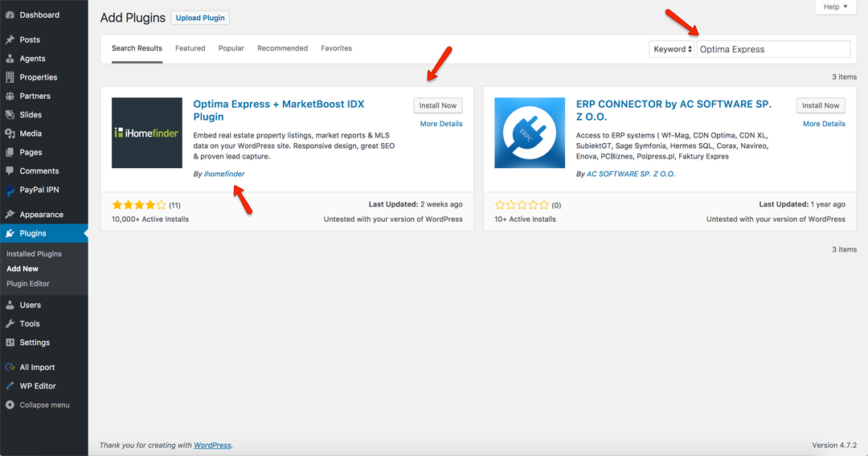Open Plugin Editor submenu item
This screenshot has width=868, height=456.
28,284
